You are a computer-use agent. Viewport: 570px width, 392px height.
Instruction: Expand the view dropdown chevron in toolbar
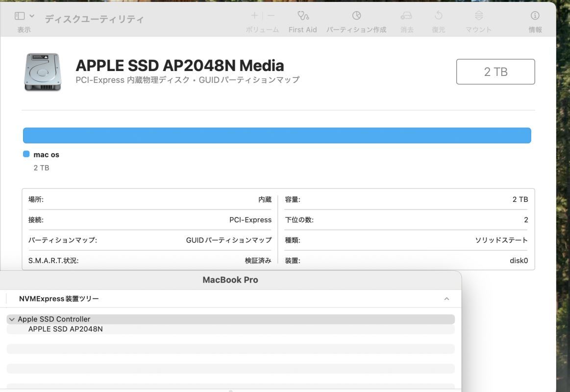coord(32,16)
